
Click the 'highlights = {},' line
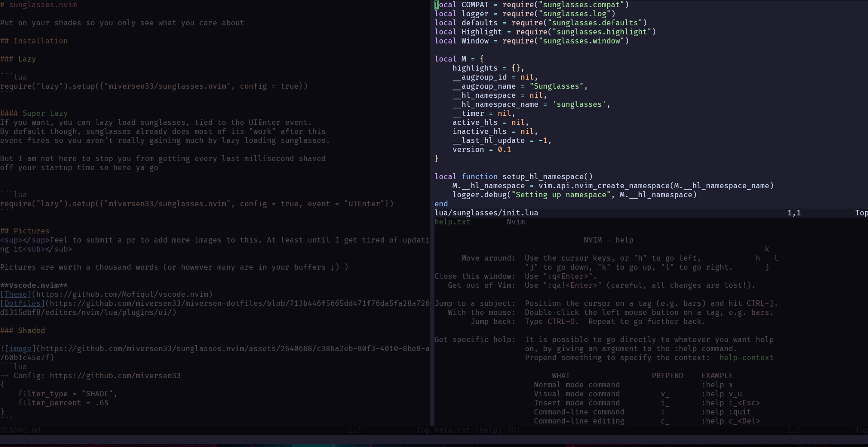(489, 68)
